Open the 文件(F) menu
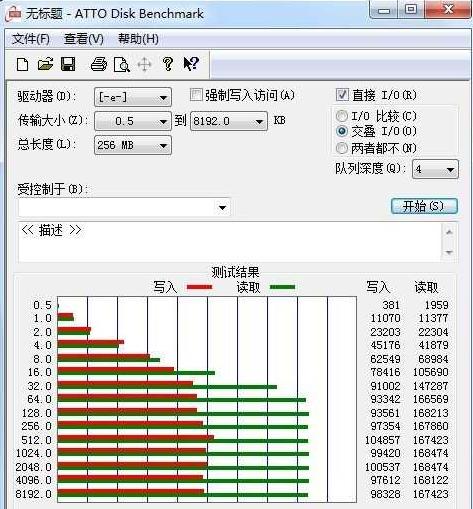 31,39
